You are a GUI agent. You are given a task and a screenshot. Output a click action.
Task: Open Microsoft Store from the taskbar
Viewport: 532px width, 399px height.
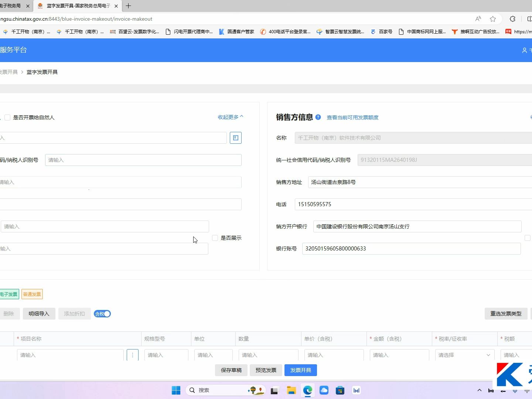[340, 390]
